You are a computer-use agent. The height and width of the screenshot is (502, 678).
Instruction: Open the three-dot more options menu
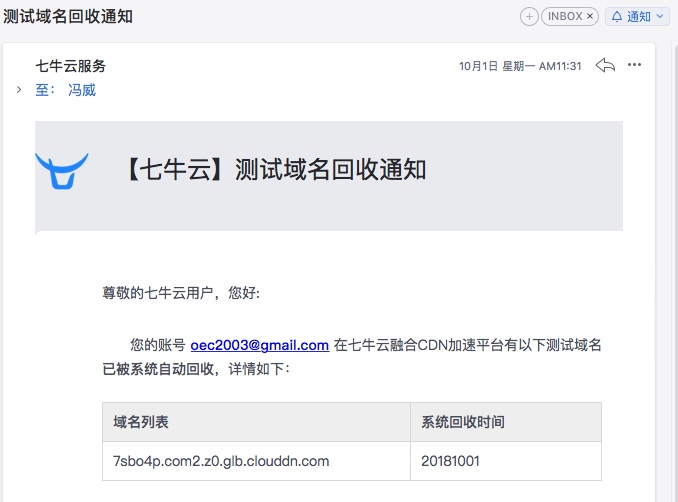pos(634,65)
